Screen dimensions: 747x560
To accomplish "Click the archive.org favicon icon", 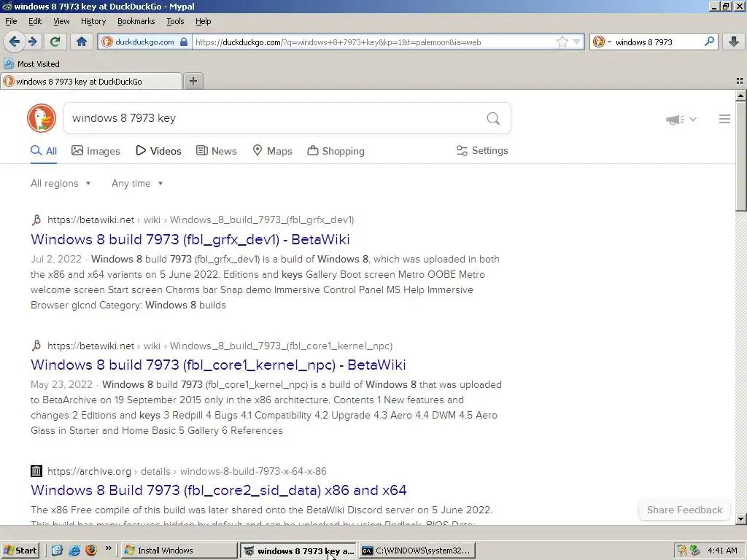I will point(36,471).
